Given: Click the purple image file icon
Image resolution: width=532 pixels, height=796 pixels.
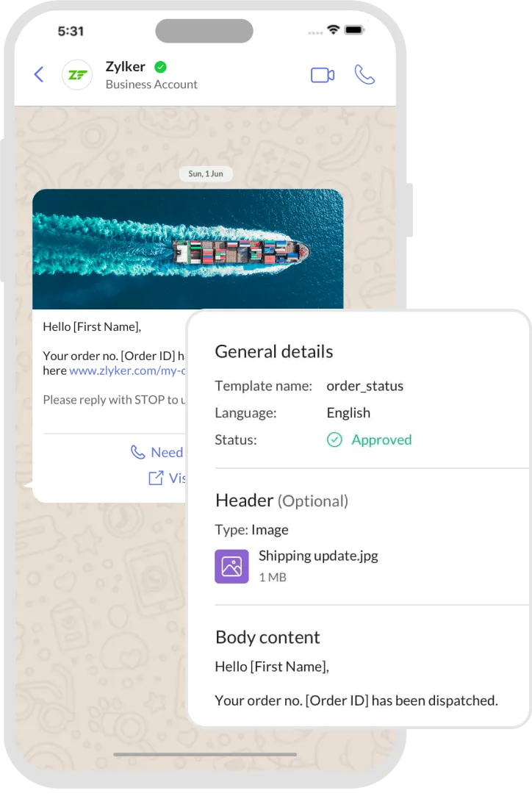Looking at the screenshot, I should (x=231, y=567).
